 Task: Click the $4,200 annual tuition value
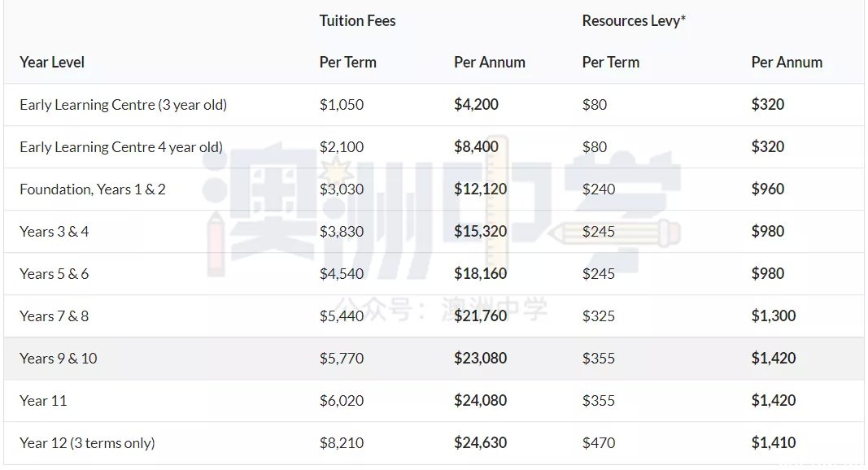(x=476, y=105)
